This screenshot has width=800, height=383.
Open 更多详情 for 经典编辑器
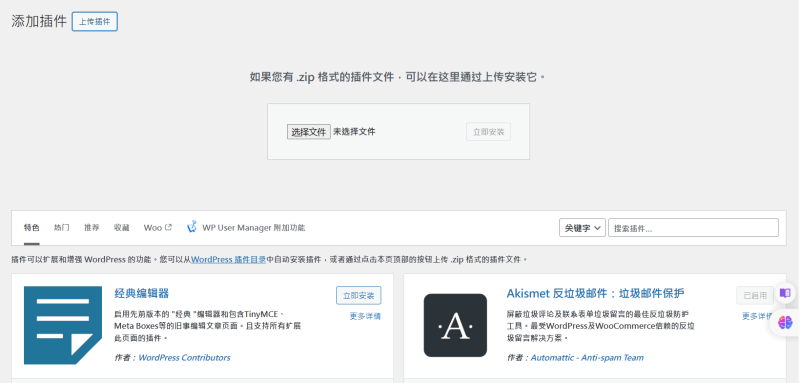tap(365, 316)
